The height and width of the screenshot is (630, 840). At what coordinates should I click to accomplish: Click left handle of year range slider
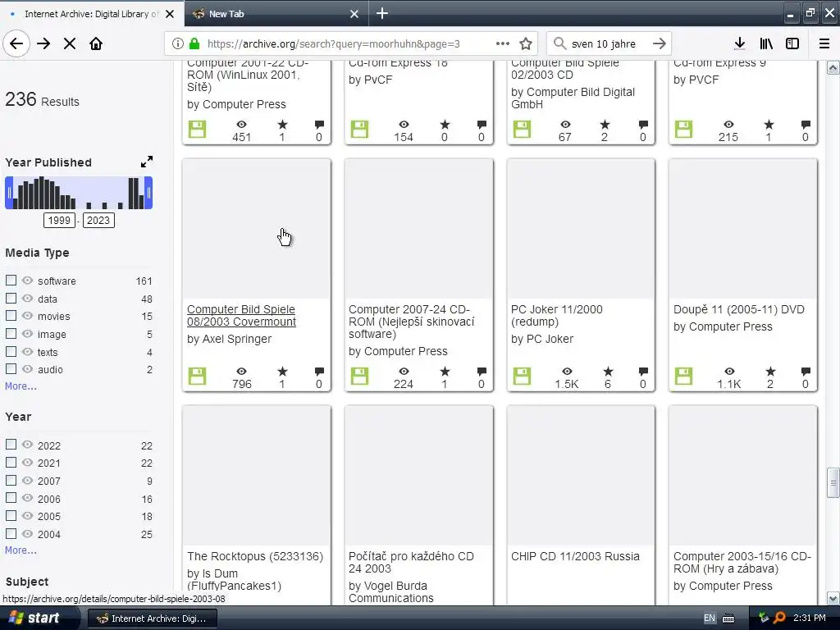coord(9,193)
